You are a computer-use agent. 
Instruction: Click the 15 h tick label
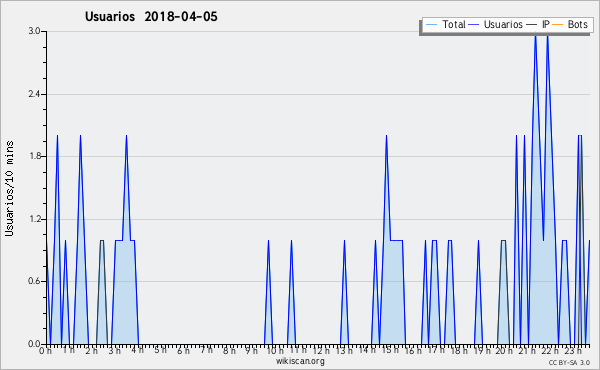390,350
